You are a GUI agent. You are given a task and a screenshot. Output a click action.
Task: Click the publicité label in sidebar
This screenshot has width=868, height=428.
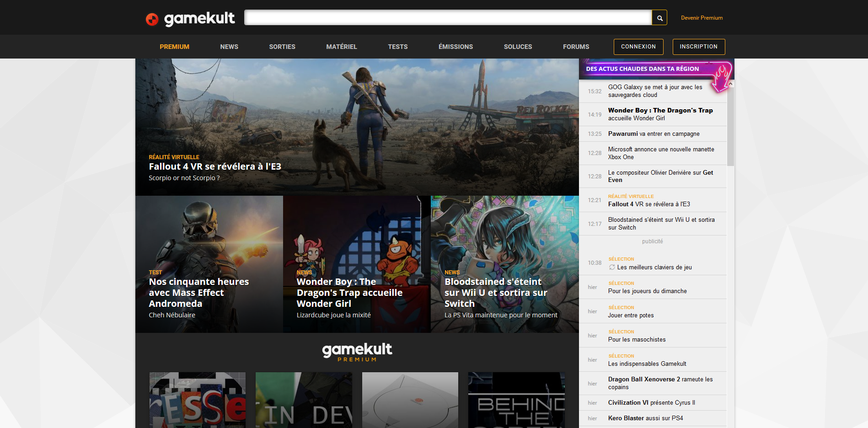pyautogui.click(x=652, y=241)
